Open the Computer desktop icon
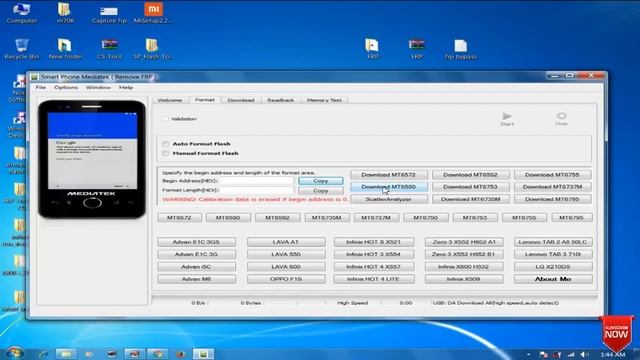 pyautogui.click(x=21, y=13)
